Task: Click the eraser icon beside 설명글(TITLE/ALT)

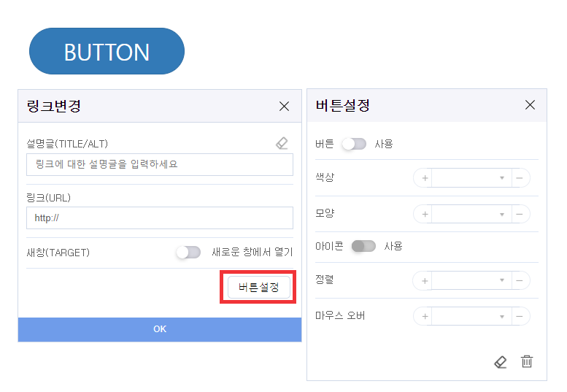Action: click(282, 144)
